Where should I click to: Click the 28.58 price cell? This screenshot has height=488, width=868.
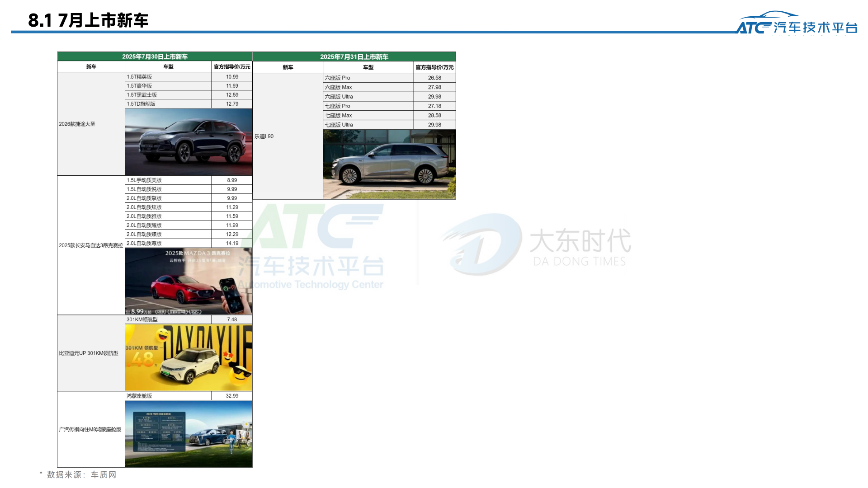pyautogui.click(x=434, y=116)
